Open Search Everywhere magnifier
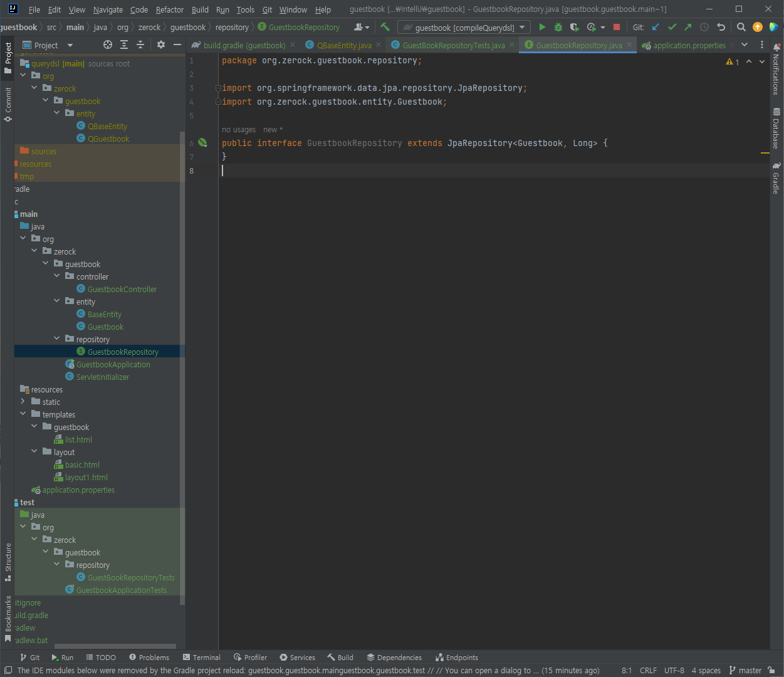This screenshot has width=784, height=677. tap(741, 27)
